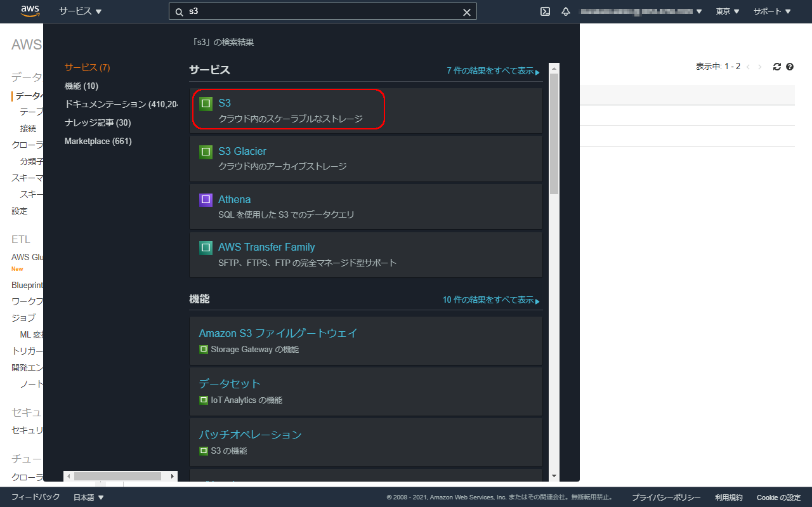Select the purple Athena service icon
Viewport: 812px width, 507px height.
[x=204, y=199]
